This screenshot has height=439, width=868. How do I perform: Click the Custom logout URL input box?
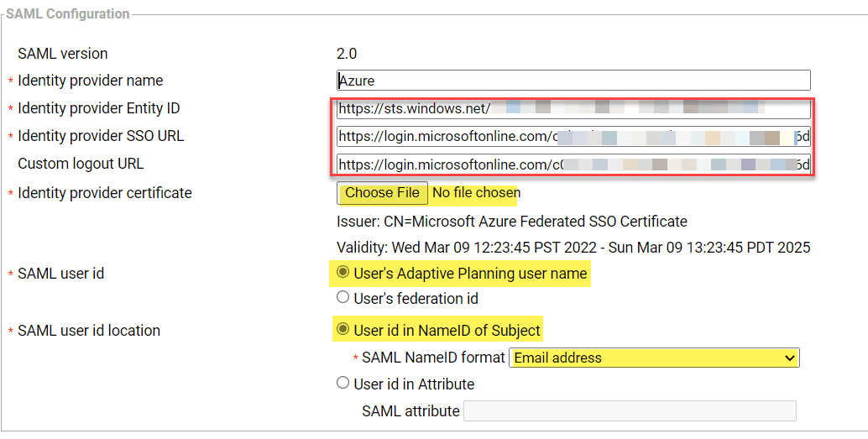[x=573, y=165]
